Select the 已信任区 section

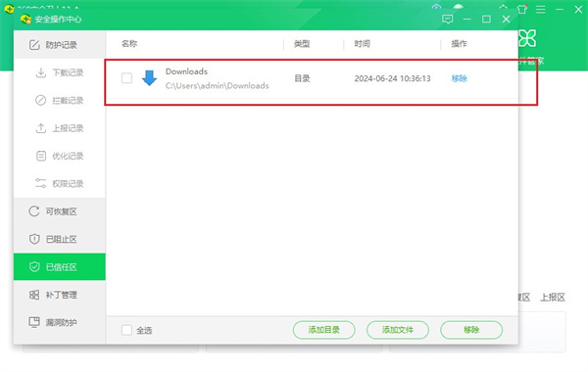[x=59, y=266]
